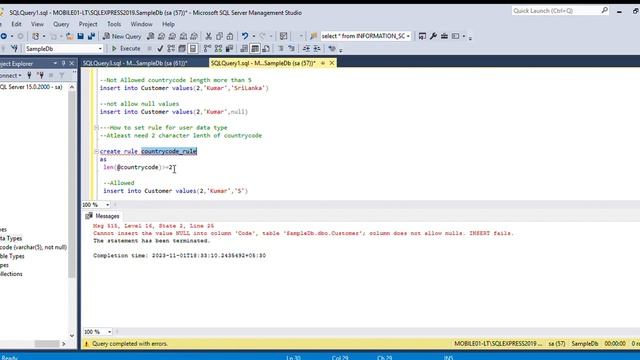Collapse the comment block outline marker
This screenshot has width=640, height=360.
(x=97, y=128)
